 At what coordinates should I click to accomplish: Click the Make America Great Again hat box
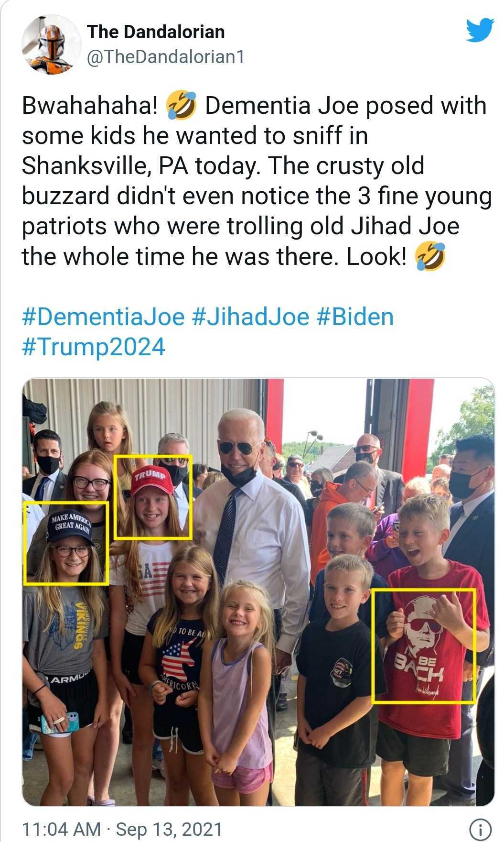[x=66, y=543]
